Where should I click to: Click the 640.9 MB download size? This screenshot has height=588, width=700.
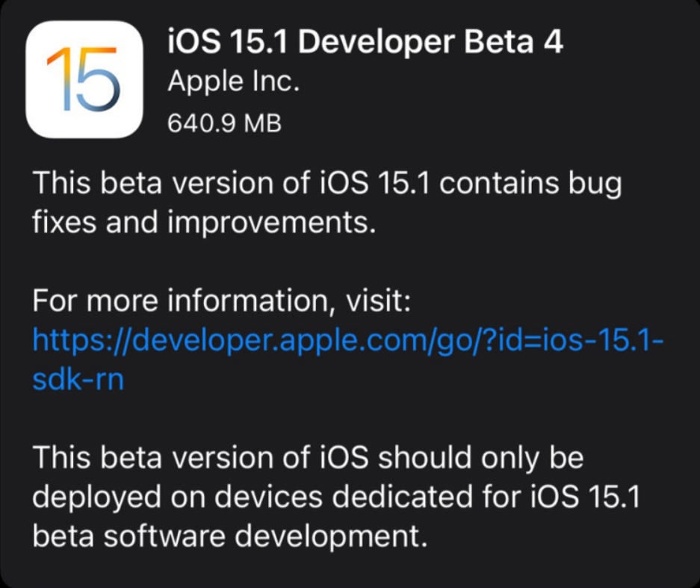click(224, 123)
